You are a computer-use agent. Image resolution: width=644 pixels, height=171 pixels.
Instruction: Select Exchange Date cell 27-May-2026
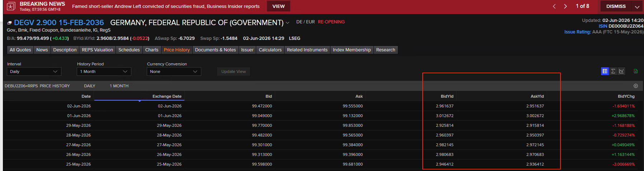[169, 145]
